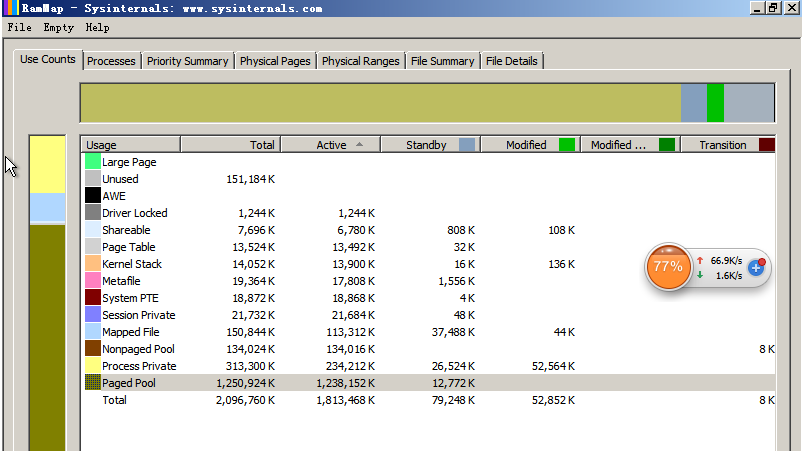Screen dimensions: 808x451
Task: Click the RamMap application icon in title bar
Action: click(x=9, y=8)
